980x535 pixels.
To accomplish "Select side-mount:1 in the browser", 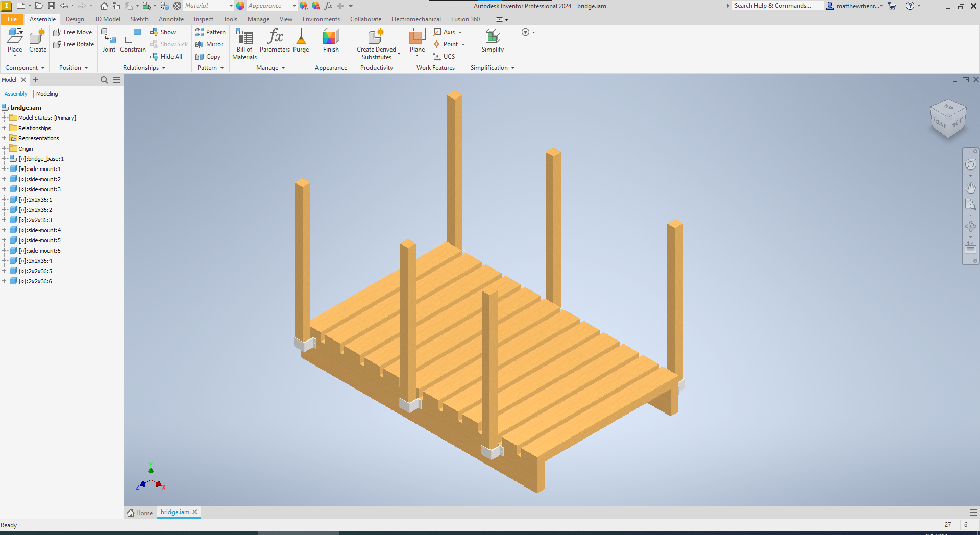I will pyautogui.click(x=39, y=169).
